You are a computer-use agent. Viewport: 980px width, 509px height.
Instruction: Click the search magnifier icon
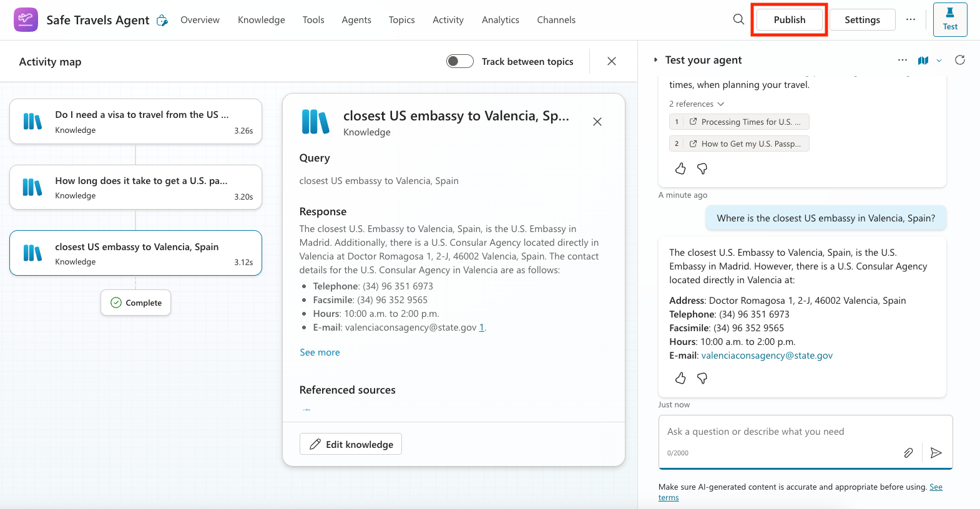738,19
